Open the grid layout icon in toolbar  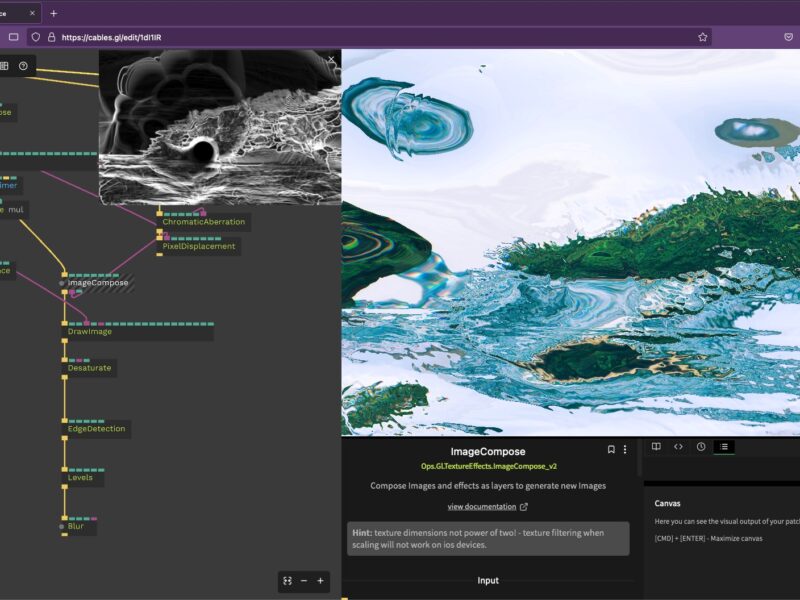[4, 66]
